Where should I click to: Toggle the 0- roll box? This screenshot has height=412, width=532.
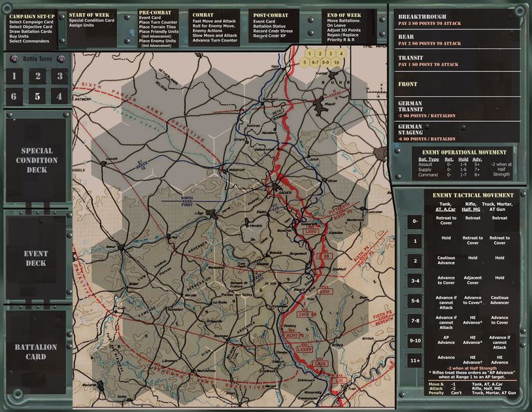(414, 222)
